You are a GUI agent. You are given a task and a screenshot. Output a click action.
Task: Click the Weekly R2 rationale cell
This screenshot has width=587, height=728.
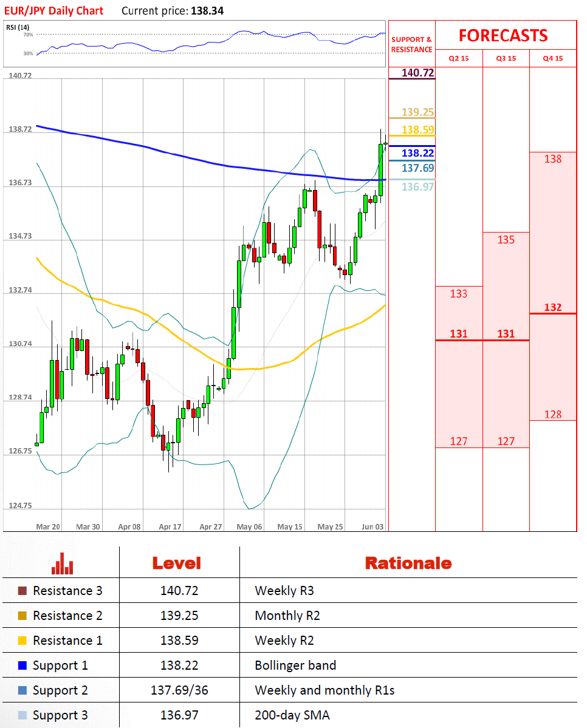pyautogui.click(x=284, y=641)
